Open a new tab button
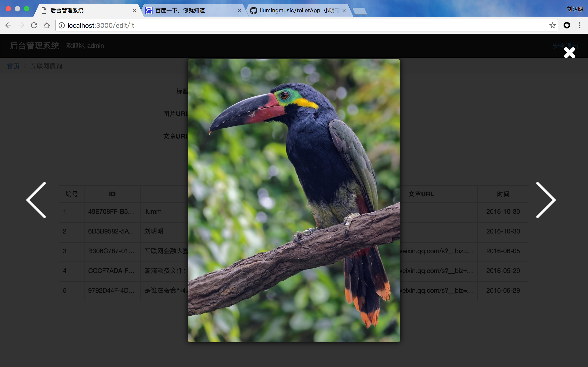This screenshot has width=588, height=367. click(360, 11)
